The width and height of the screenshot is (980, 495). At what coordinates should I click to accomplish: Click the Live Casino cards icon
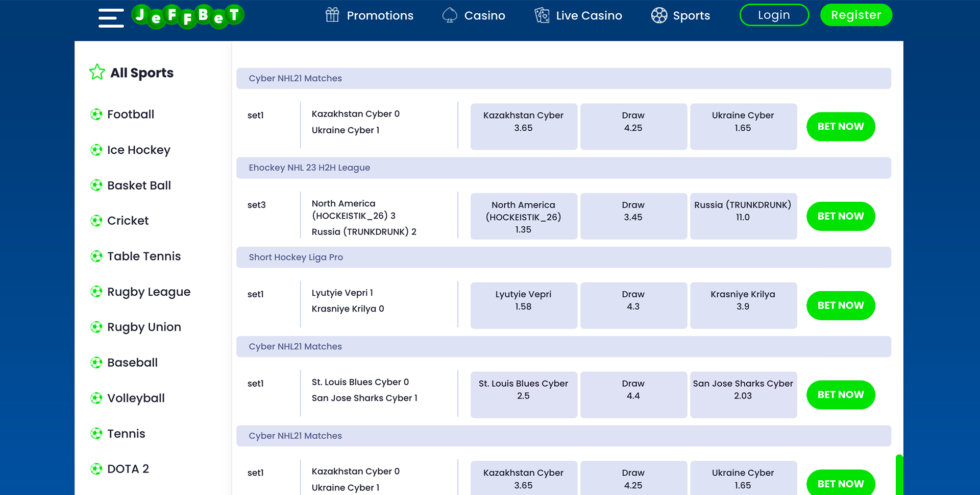pos(542,15)
